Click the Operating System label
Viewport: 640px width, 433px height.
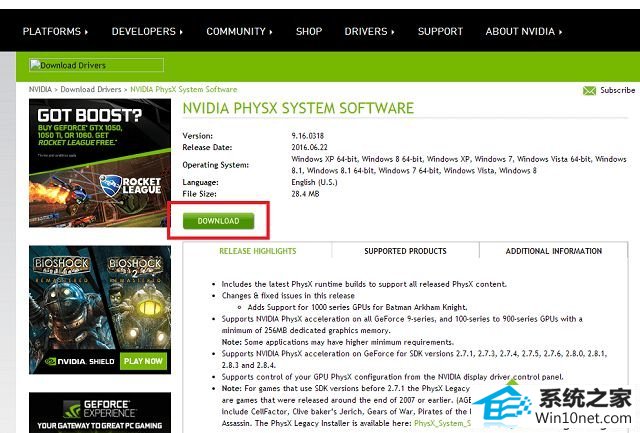pos(216,165)
